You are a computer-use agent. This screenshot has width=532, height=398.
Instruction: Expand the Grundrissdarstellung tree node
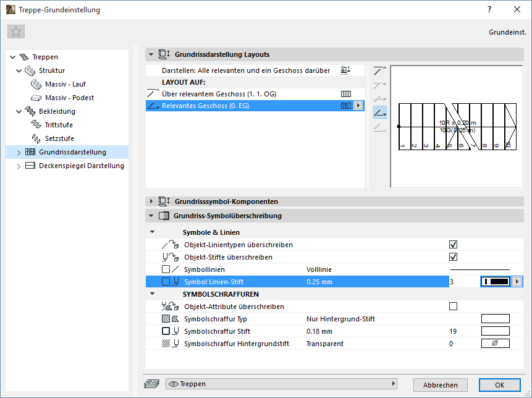click(19, 153)
